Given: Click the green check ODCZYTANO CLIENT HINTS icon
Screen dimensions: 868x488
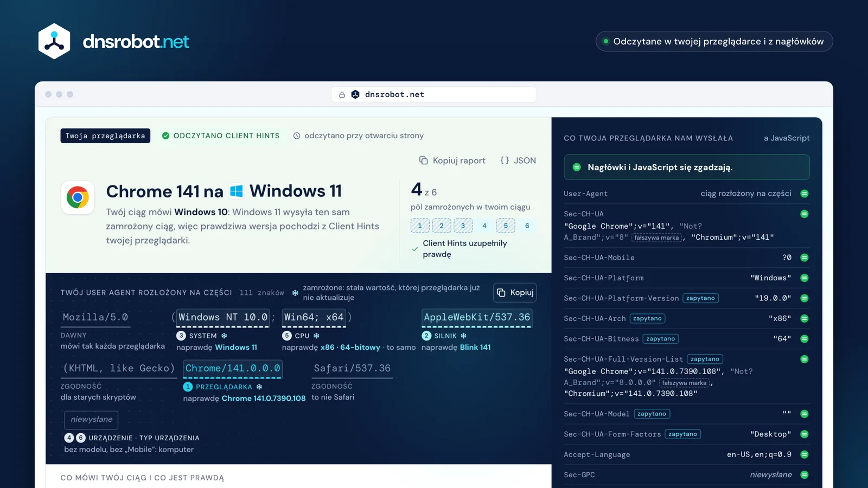Looking at the screenshot, I should point(165,136).
